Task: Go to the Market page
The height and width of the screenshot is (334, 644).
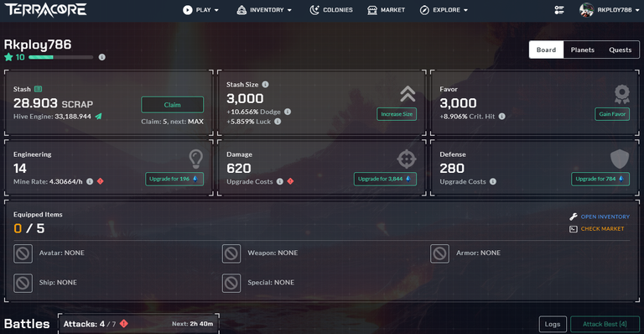Action: pos(386,10)
